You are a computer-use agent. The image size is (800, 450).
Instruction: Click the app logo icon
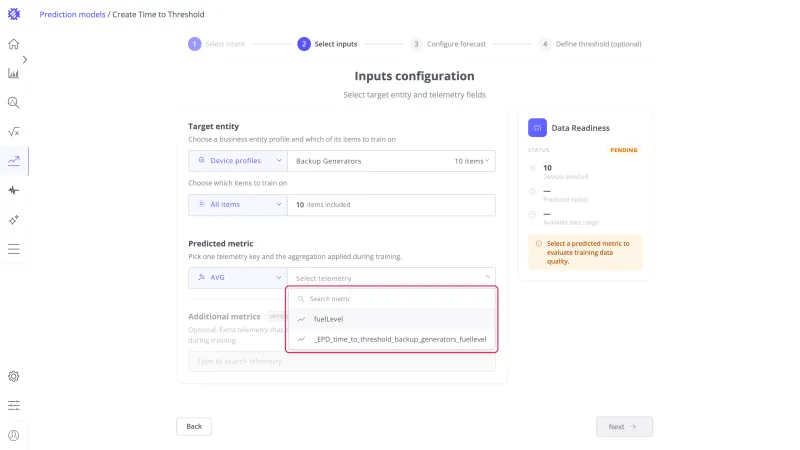tap(14, 14)
